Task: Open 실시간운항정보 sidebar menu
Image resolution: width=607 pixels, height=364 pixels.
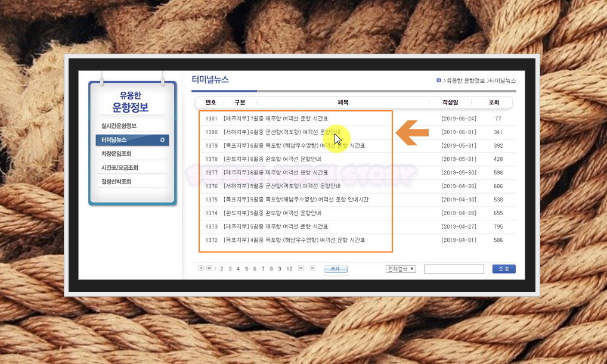Action: tap(119, 126)
